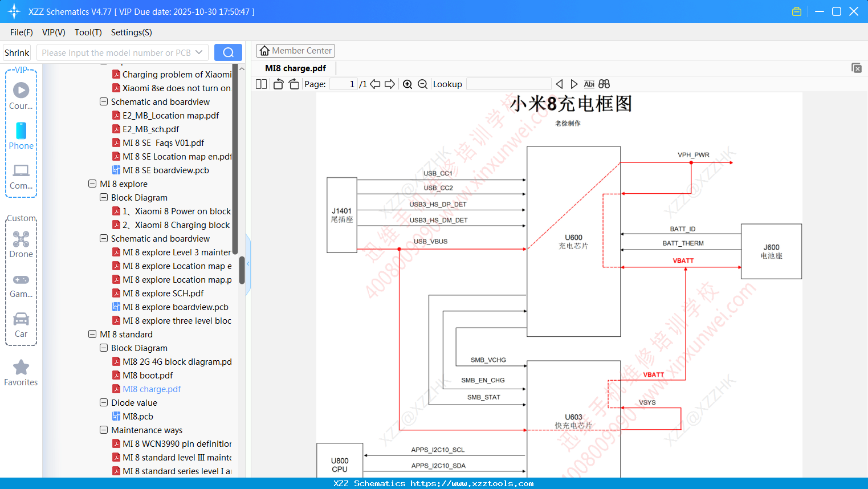Open the Tool(T) menu

[88, 32]
